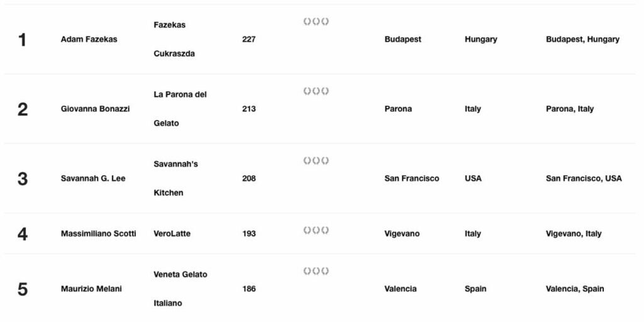Open the VeroLatte shop entry
The width and height of the screenshot is (644, 322).
[x=172, y=233]
